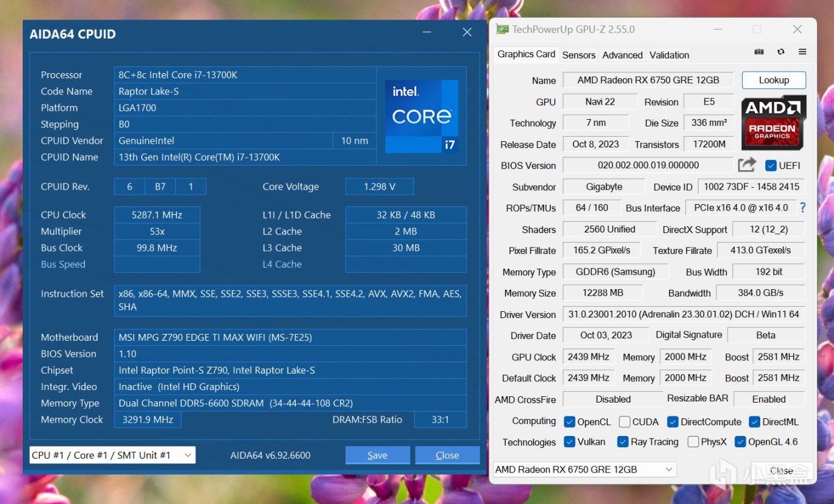Image resolution: width=834 pixels, height=504 pixels.
Task: Click the Close button in AIDA64 CPUID
Action: pyautogui.click(x=447, y=455)
